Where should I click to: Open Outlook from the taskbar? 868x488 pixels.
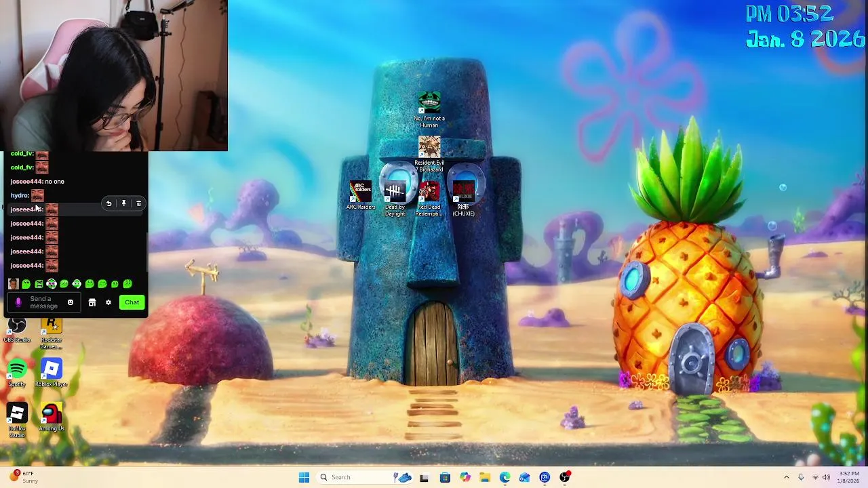524,478
